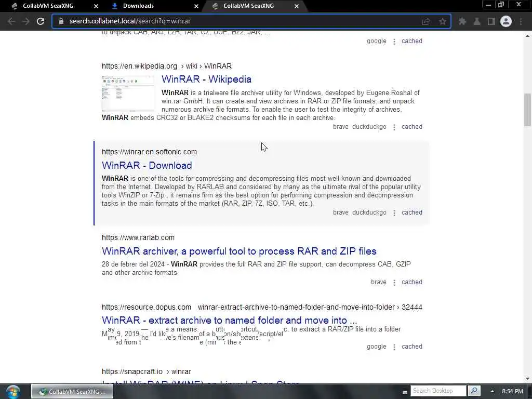The image size is (532, 399).
Task: Close the first CollabVM SearXNG tab
Action: 96,6
